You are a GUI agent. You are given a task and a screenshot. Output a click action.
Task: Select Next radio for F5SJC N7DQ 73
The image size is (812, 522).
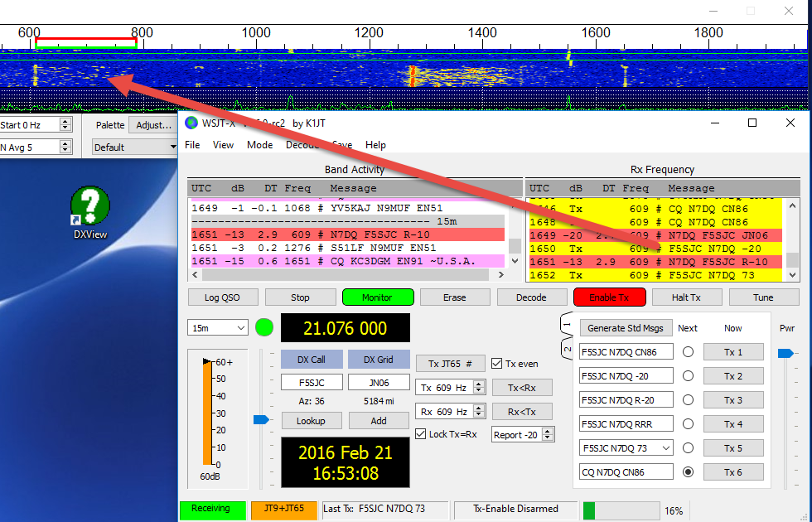tap(688, 448)
